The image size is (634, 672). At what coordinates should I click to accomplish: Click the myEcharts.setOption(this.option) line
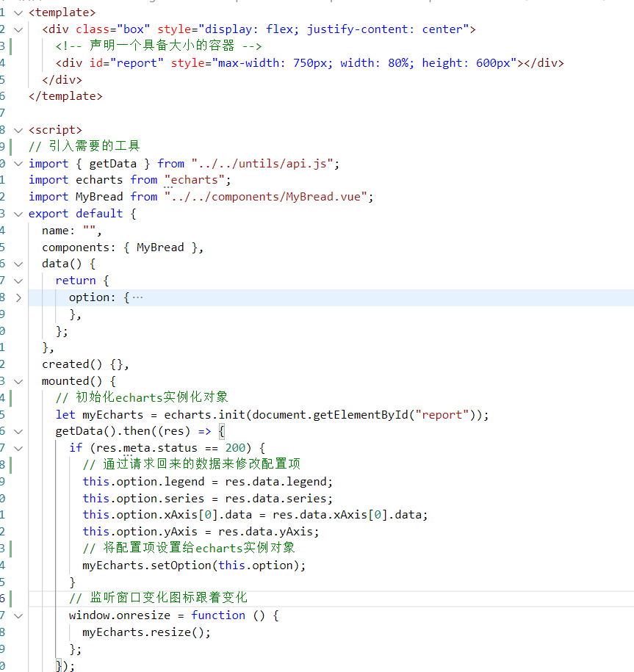(194, 565)
